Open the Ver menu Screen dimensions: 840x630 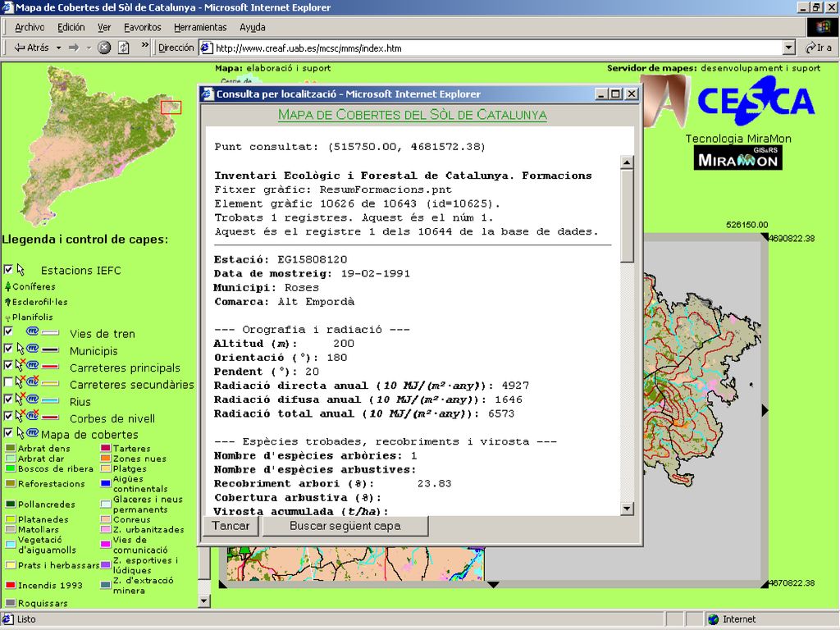104,27
